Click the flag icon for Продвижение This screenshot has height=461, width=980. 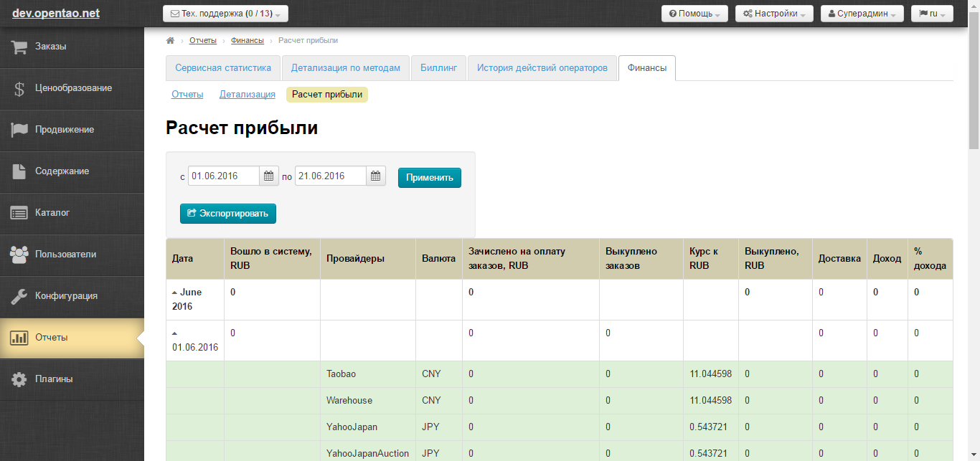pyautogui.click(x=19, y=130)
